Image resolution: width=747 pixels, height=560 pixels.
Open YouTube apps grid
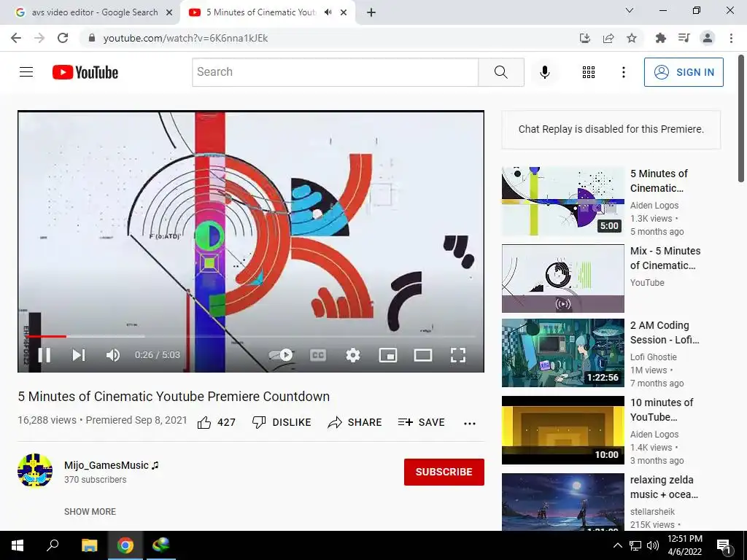coord(589,72)
